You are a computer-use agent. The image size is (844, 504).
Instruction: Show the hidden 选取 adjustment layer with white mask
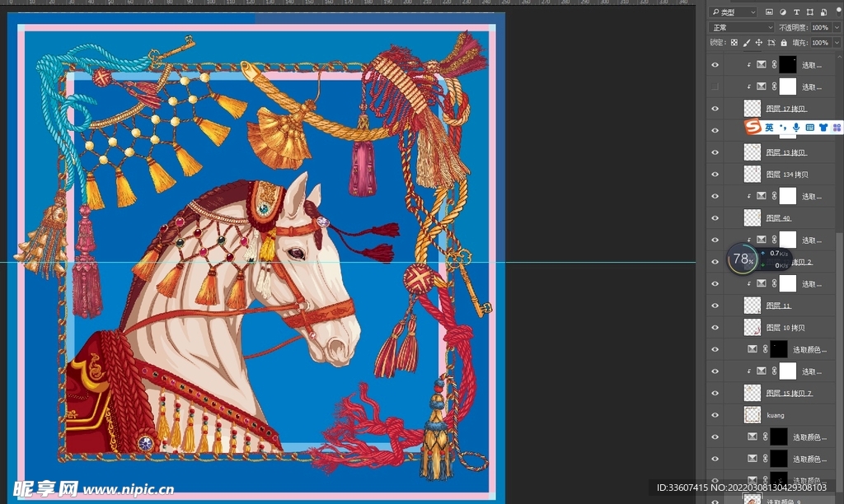pyautogui.click(x=715, y=86)
